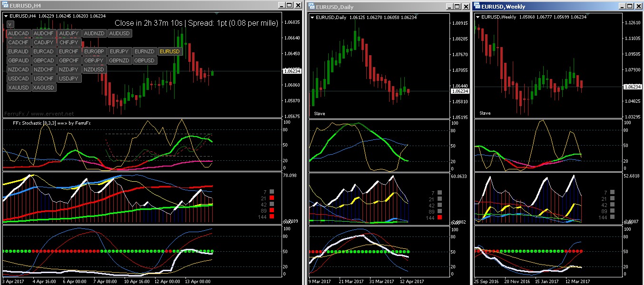The width and height of the screenshot is (644, 285).
Task: Open the EURNZD pair
Action: click(x=145, y=51)
